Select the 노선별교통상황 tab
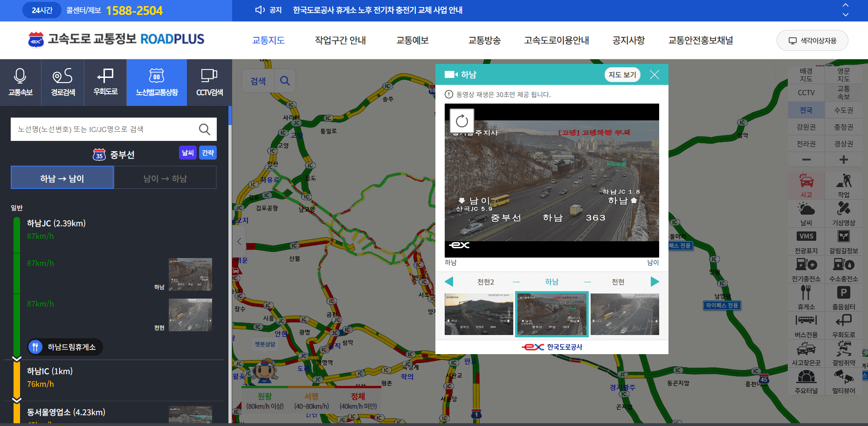The image size is (868, 426). tap(157, 82)
